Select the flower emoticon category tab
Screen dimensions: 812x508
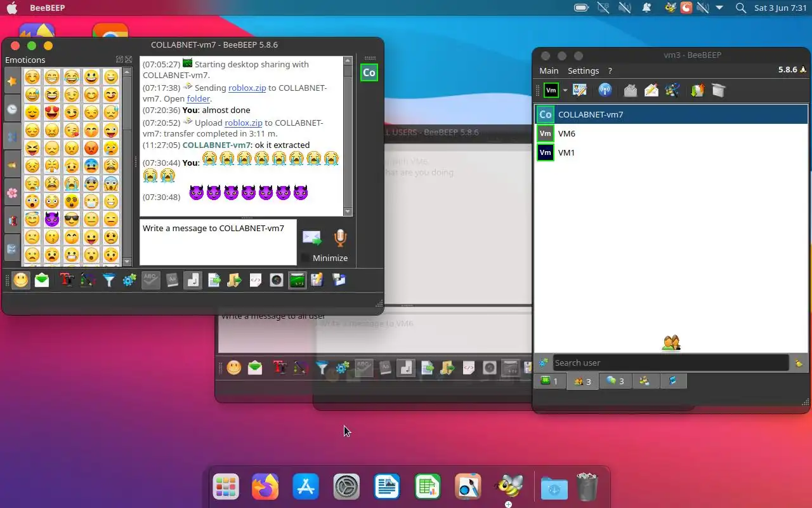12,192
